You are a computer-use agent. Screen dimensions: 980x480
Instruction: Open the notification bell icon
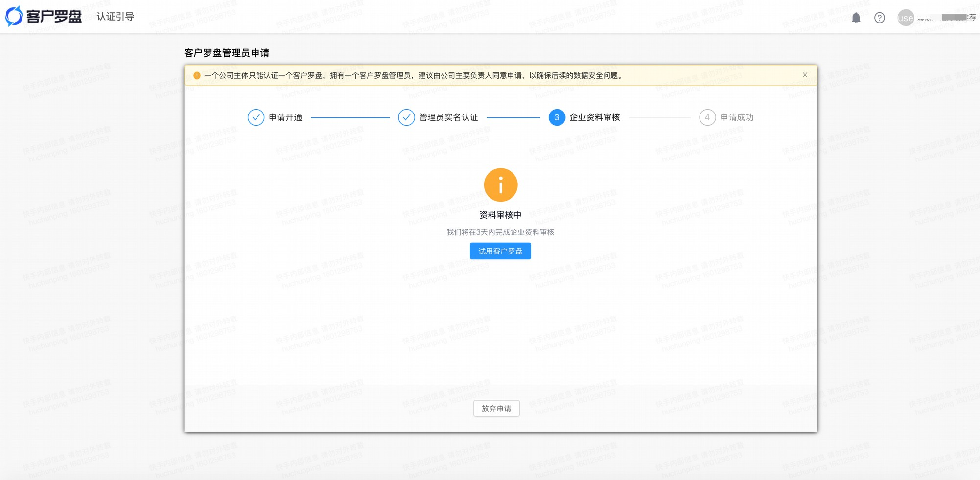click(x=856, y=17)
